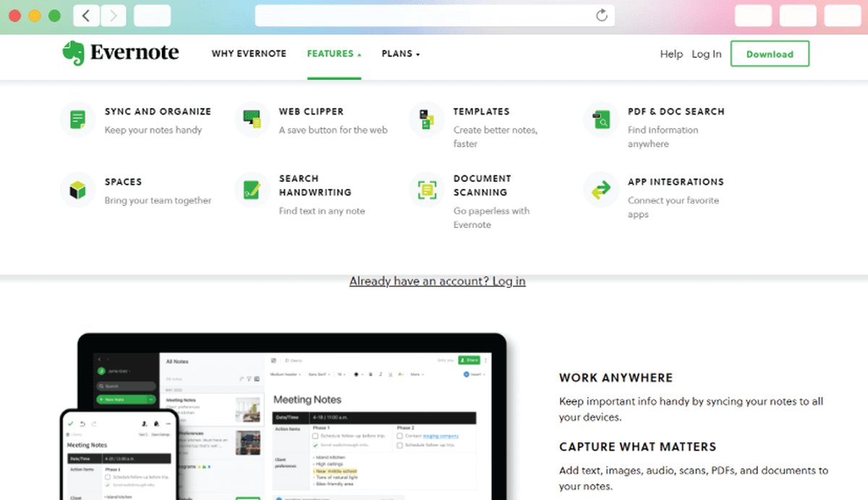Click Log In in the top navigation

pyautogui.click(x=706, y=54)
